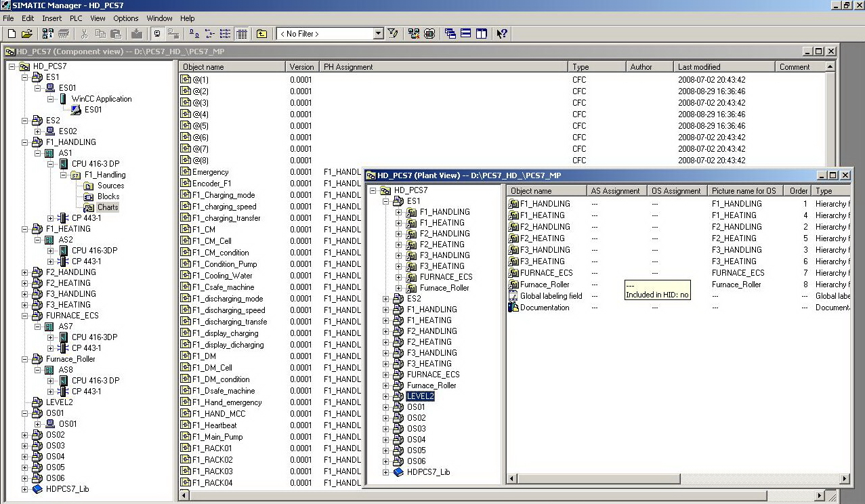Select FURNACE_ECS in the Plant View list

(546, 273)
